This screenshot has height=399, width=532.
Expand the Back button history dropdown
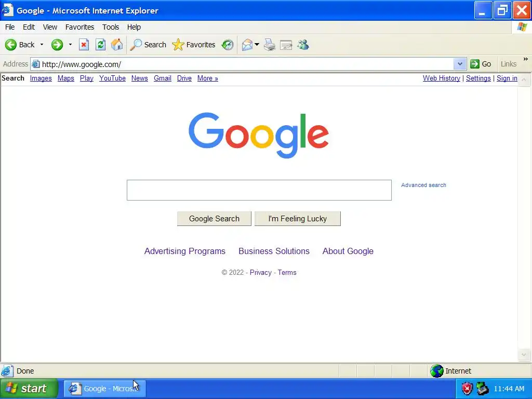point(42,45)
